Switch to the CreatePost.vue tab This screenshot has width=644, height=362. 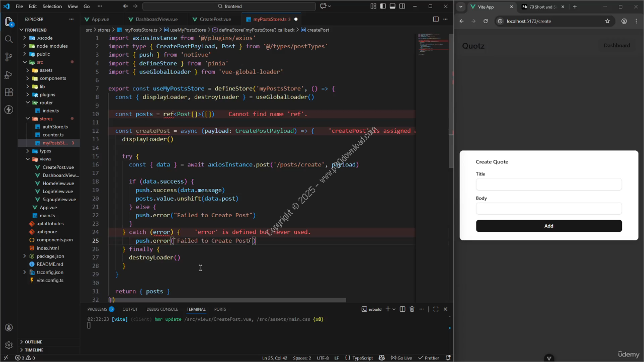pyautogui.click(x=215, y=19)
